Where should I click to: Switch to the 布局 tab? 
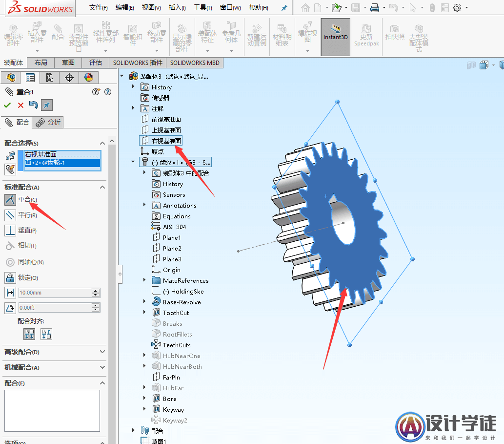pyautogui.click(x=40, y=63)
